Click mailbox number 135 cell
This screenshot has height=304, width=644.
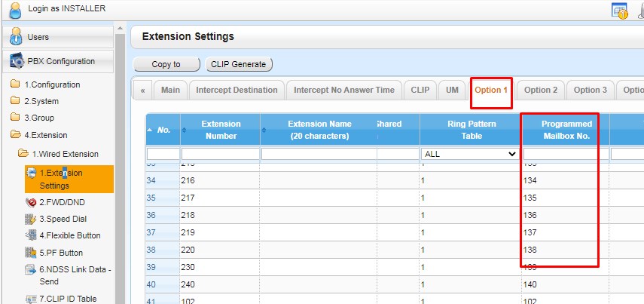click(x=566, y=198)
